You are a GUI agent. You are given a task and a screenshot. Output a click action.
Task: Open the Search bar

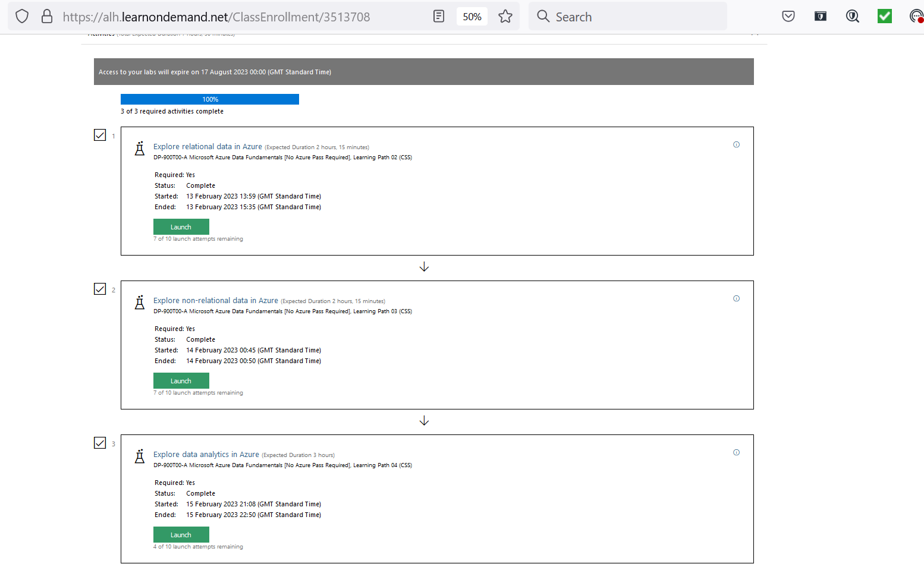click(627, 16)
